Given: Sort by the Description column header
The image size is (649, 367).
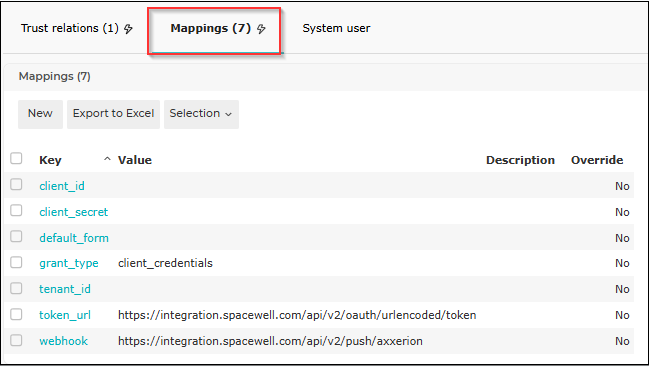Looking at the screenshot, I should click(x=520, y=160).
